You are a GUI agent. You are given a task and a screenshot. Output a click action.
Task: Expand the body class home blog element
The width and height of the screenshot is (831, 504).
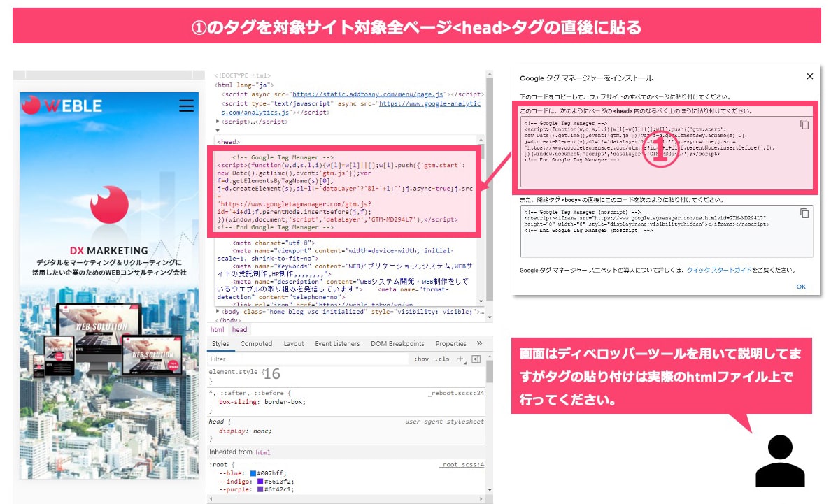(218, 311)
